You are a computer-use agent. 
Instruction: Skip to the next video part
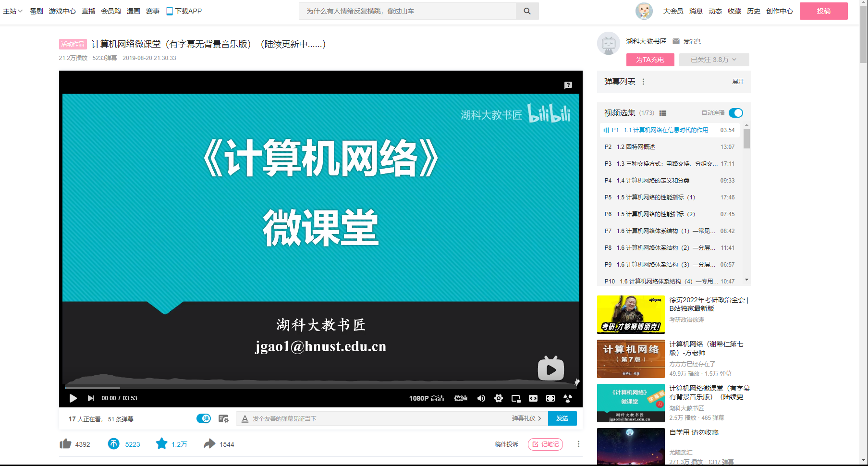(91, 398)
